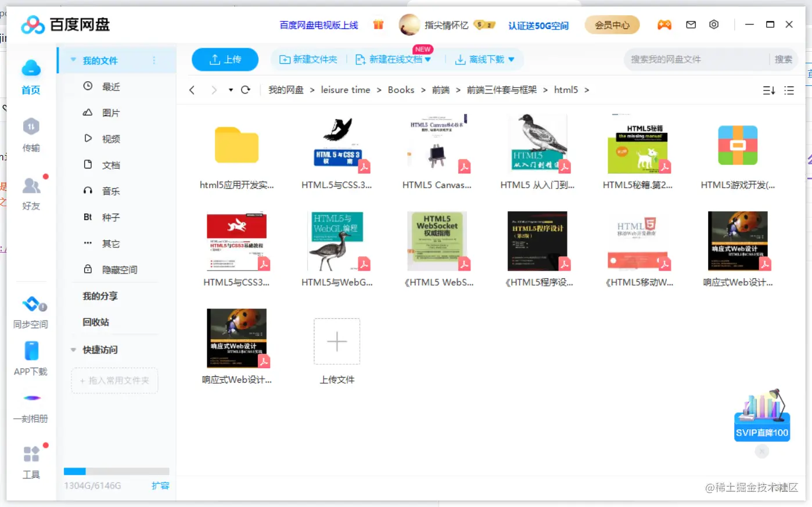Show 音乐 music category
This screenshot has height=507, width=812.
pyautogui.click(x=110, y=191)
